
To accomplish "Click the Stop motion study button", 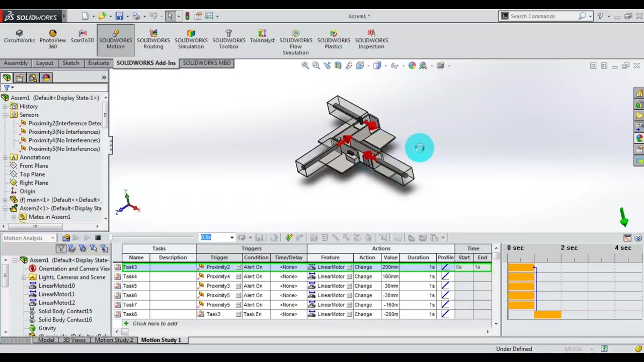I will click(x=98, y=238).
